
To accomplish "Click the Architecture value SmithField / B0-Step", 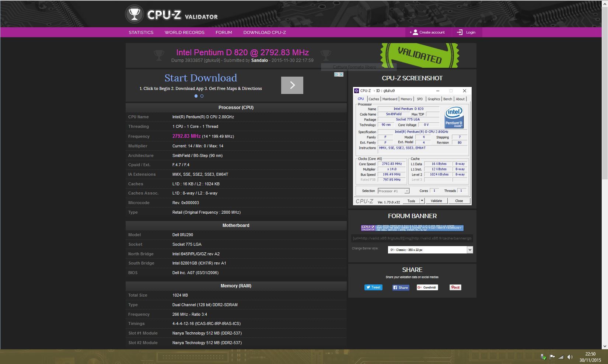I will [198, 155].
